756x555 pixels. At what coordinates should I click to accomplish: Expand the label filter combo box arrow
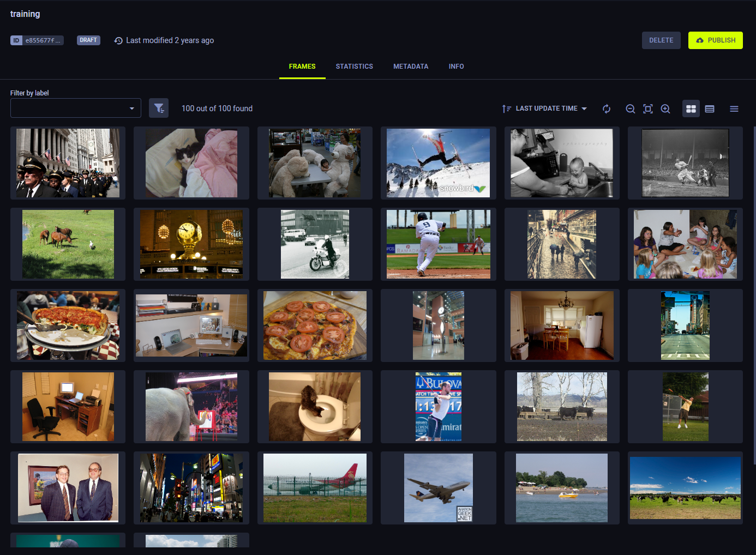[x=131, y=108]
